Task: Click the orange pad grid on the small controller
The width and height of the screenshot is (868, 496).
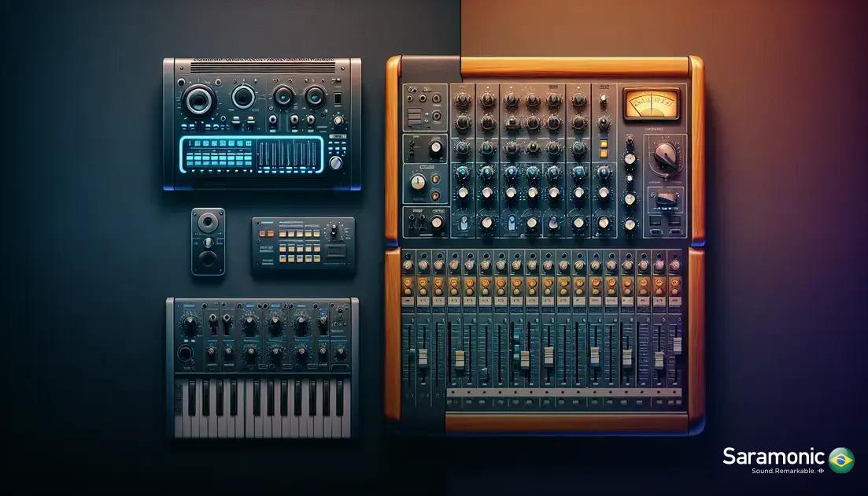Action: tap(300, 246)
